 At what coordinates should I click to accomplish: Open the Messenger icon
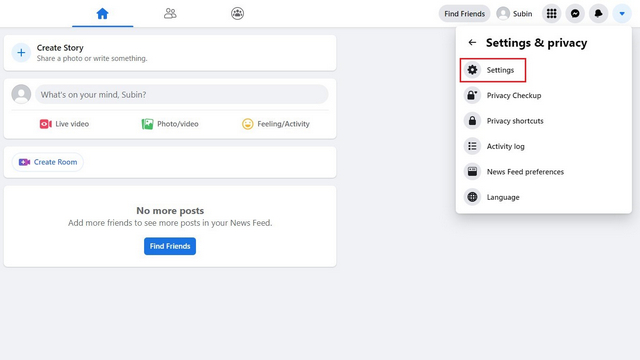pos(575,13)
